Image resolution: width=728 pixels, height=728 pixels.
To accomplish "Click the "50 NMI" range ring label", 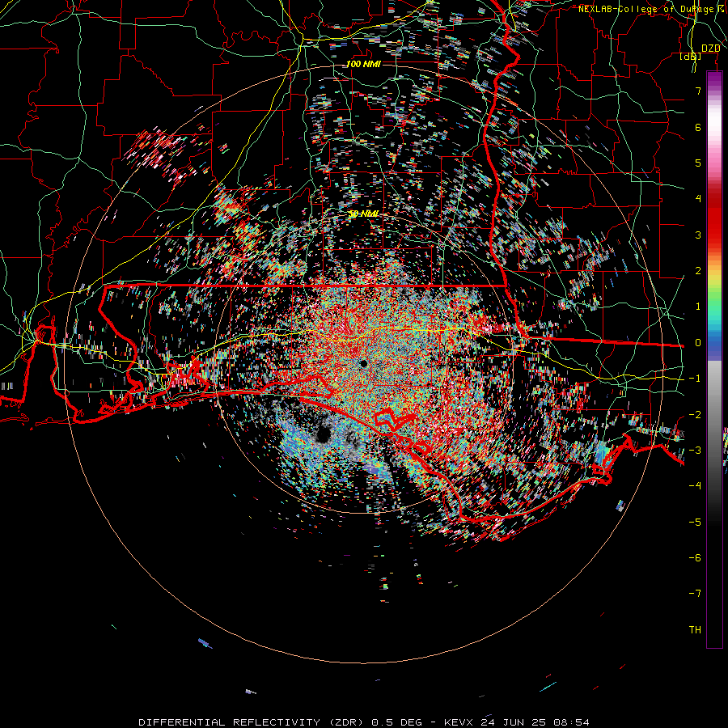I will (363, 214).
